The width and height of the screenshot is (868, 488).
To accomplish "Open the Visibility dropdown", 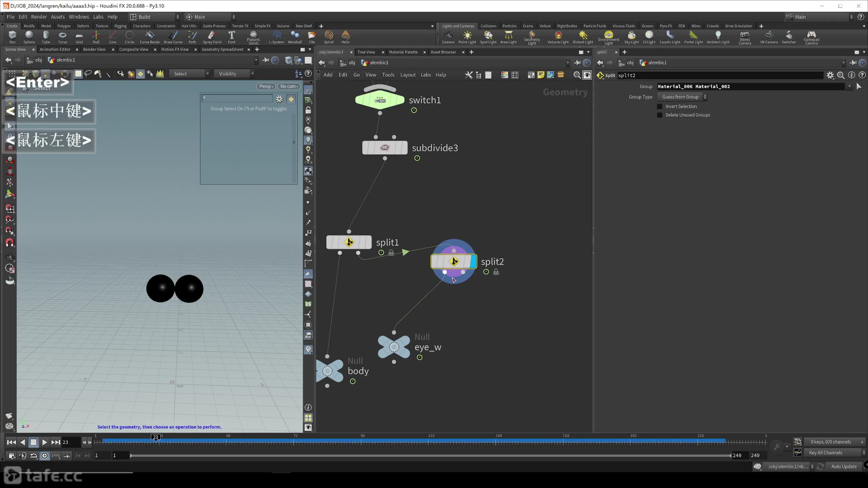I will [x=234, y=74].
